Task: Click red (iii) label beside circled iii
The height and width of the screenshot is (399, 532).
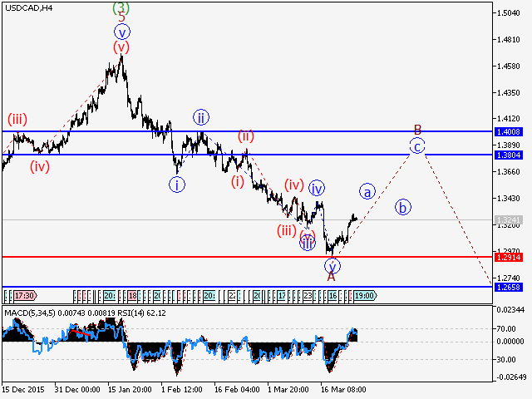Action: [x=287, y=231]
